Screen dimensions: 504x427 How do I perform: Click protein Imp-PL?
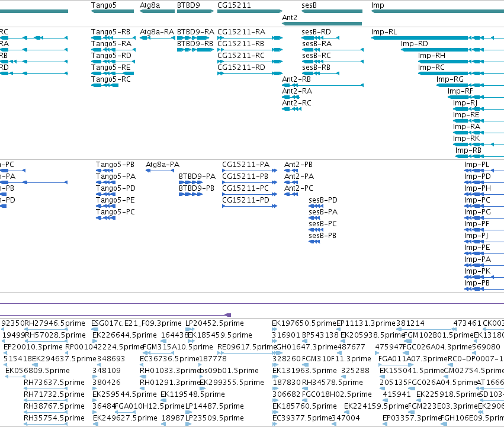pos(484,171)
